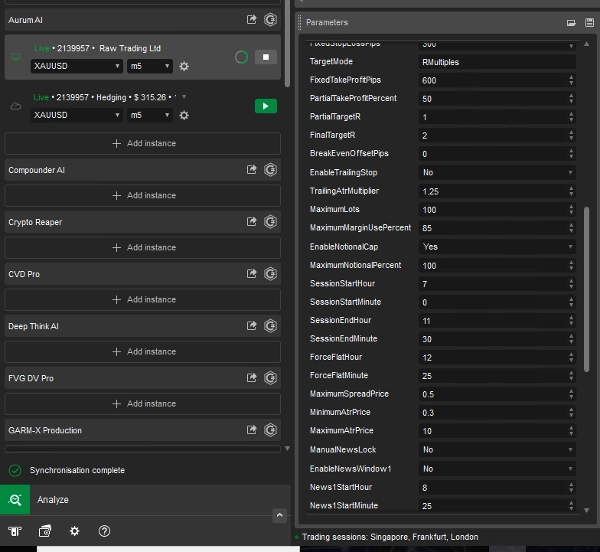
Task: Open the EnableNotionalCap dropdown
Action: tap(497, 247)
